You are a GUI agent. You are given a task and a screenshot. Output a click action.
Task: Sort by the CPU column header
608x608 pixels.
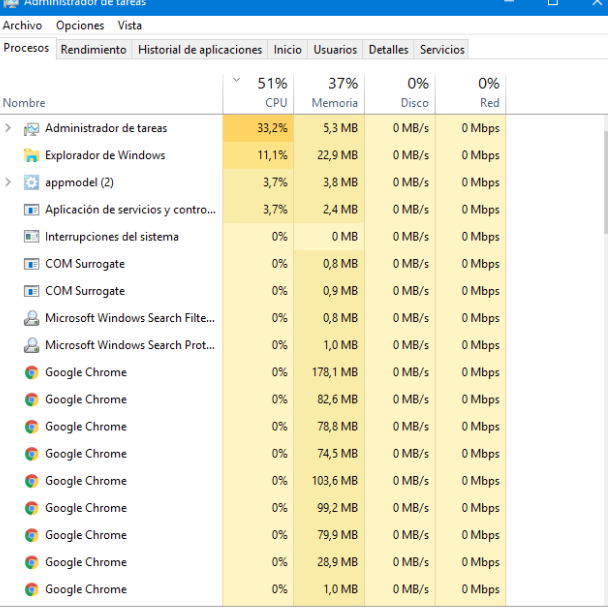[x=258, y=94]
